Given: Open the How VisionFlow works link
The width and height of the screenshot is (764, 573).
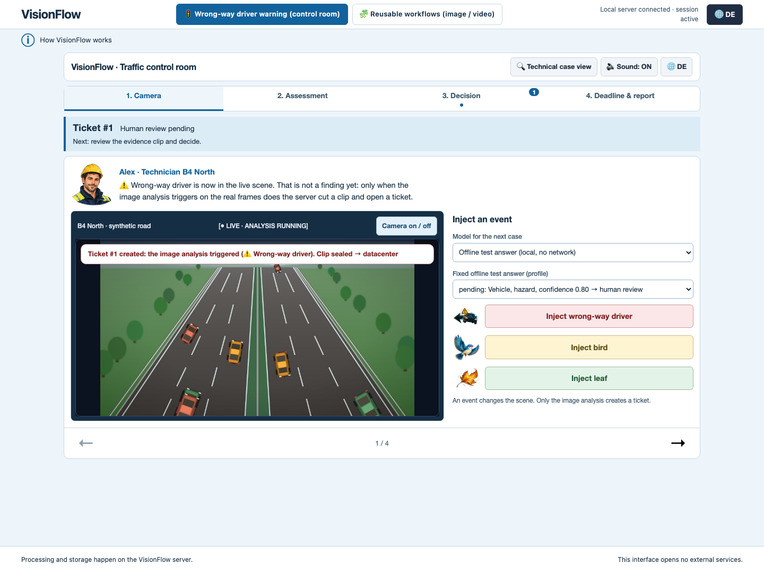Looking at the screenshot, I should point(76,40).
